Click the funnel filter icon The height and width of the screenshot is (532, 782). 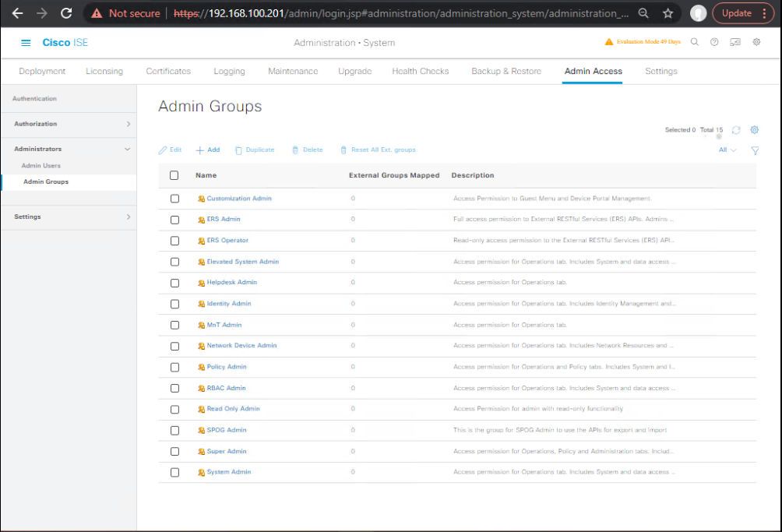[755, 150]
